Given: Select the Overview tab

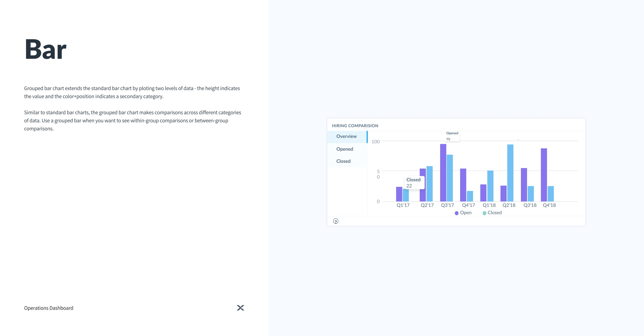Looking at the screenshot, I should (x=346, y=136).
